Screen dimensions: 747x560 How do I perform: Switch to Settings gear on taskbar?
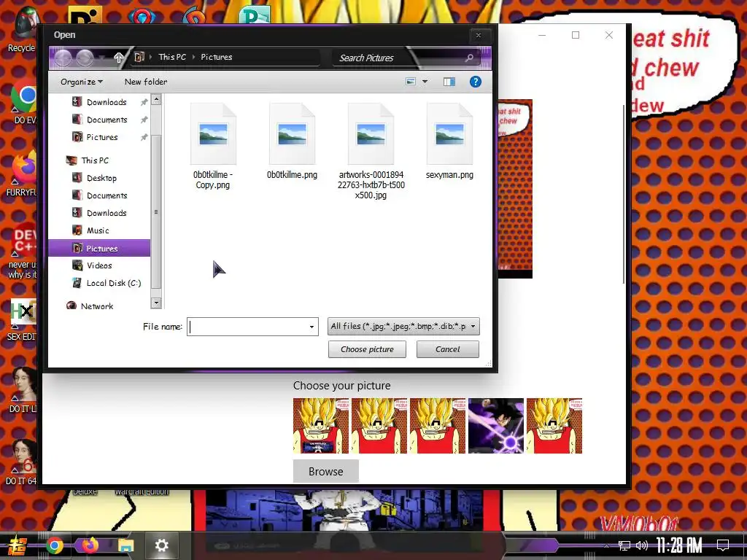(x=161, y=545)
